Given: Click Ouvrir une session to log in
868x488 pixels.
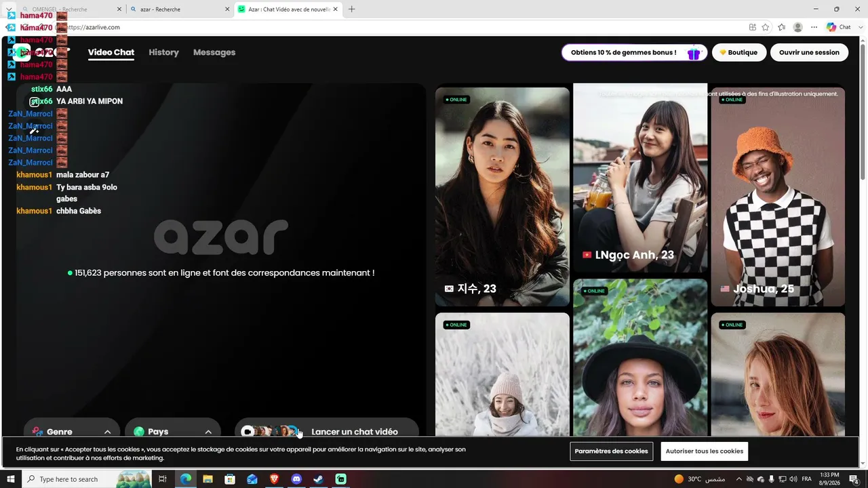Looking at the screenshot, I should [x=809, y=53].
